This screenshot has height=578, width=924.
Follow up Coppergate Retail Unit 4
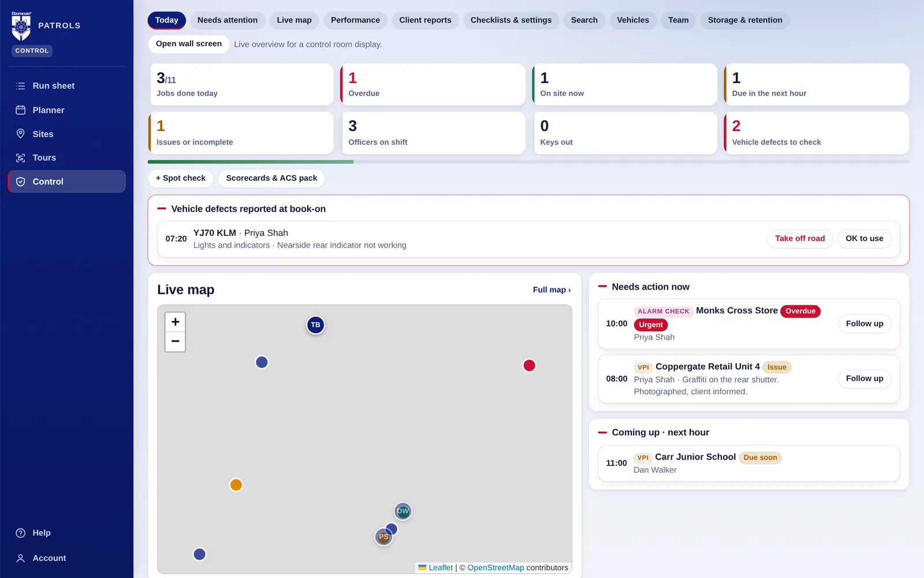[x=865, y=379]
